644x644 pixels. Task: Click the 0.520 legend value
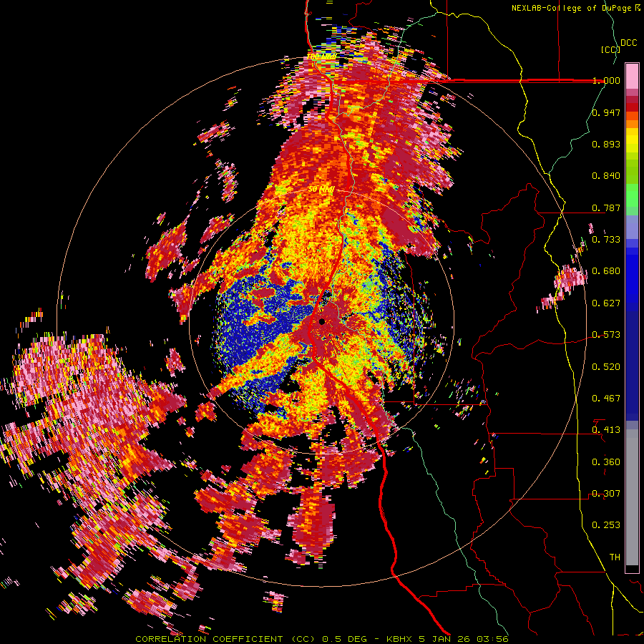606,367
